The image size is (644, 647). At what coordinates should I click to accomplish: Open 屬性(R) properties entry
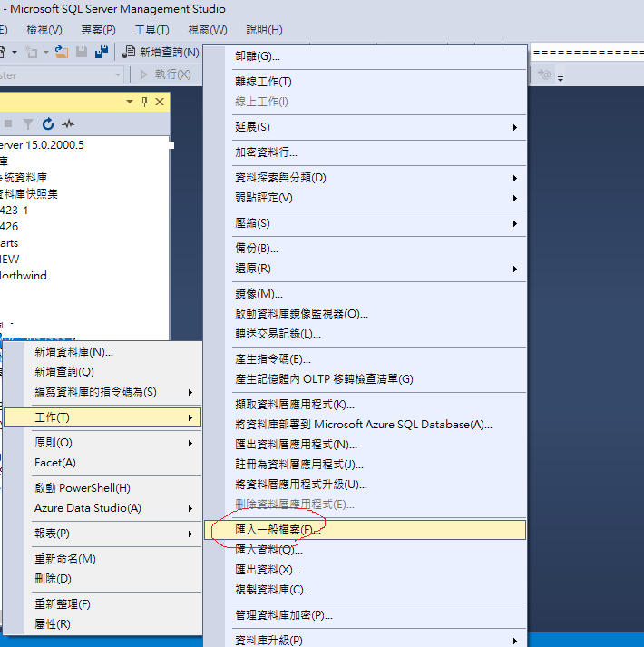[102, 624]
